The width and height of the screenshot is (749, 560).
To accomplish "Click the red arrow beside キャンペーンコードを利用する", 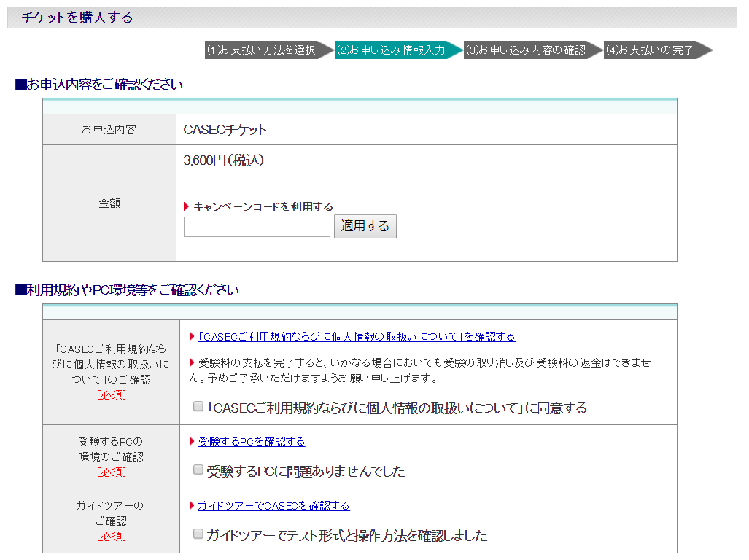I will (x=187, y=207).
